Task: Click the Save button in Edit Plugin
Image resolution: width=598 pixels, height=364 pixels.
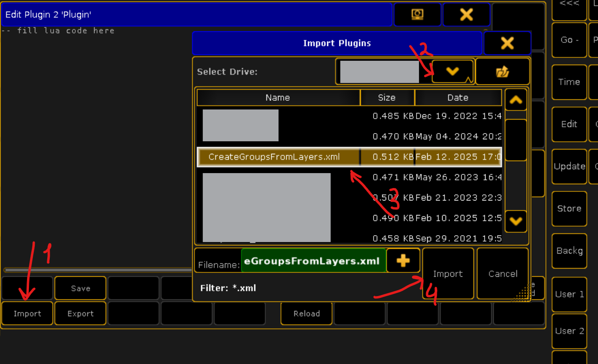Action: pyautogui.click(x=81, y=288)
